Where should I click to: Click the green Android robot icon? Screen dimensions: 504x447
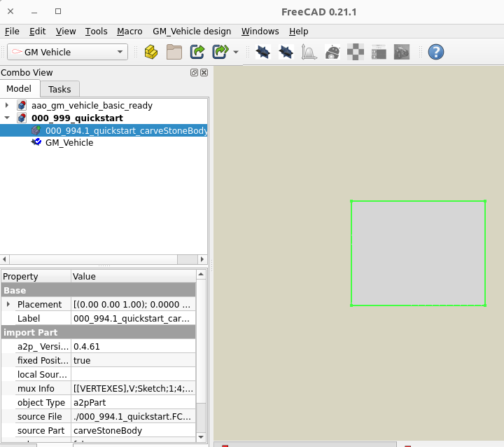pyautogui.click(x=332, y=52)
